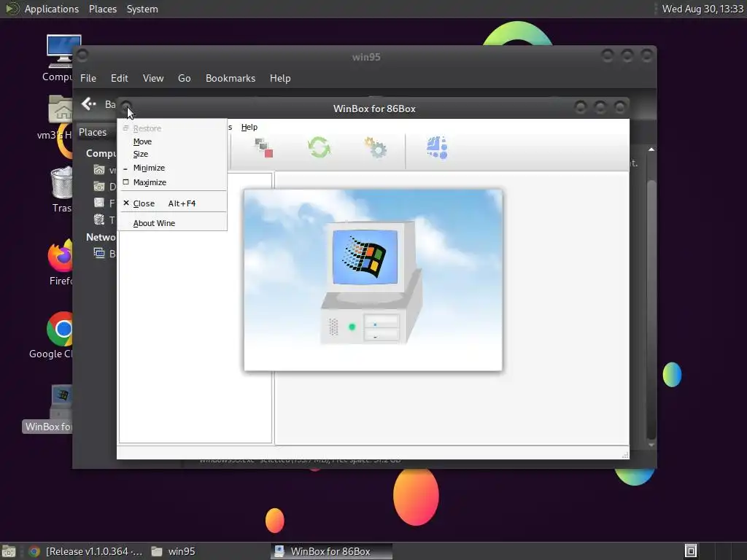Open Applications menu in top panel

point(52,9)
